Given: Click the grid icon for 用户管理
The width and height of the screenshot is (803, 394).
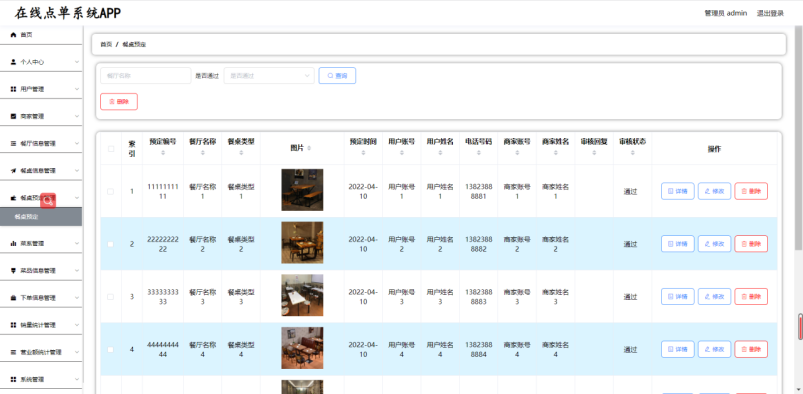Looking at the screenshot, I should pos(13,89).
